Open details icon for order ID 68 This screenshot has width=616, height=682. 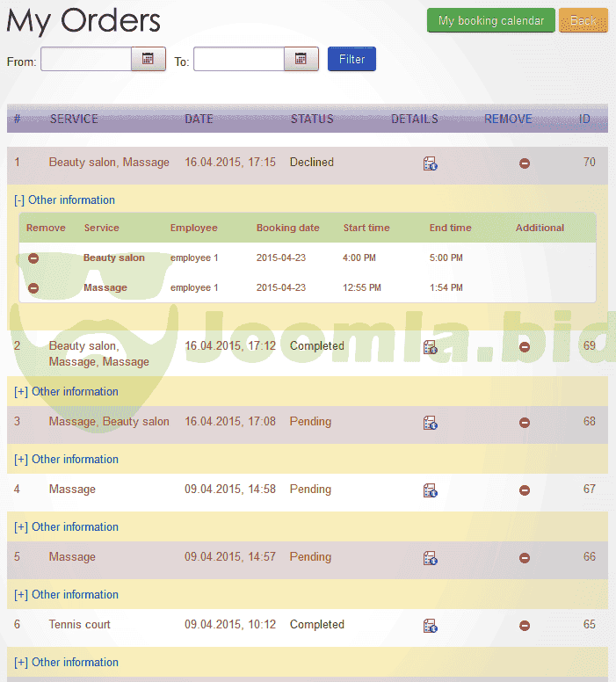(x=431, y=423)
